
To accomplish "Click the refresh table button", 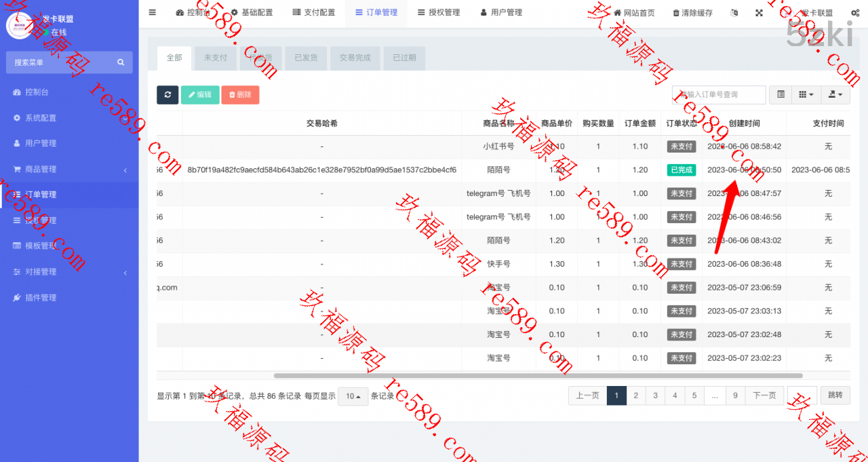I will [x=167, y=95].
